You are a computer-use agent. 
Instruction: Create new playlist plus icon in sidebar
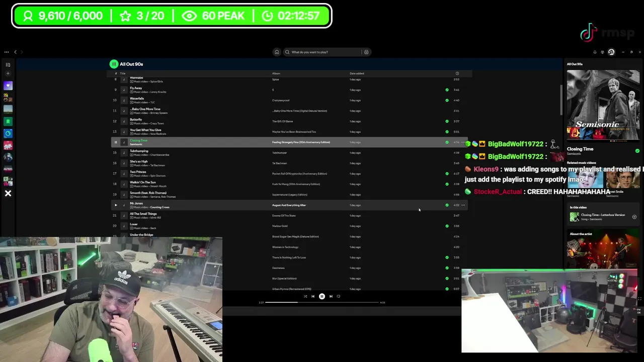tap(8, 73)
